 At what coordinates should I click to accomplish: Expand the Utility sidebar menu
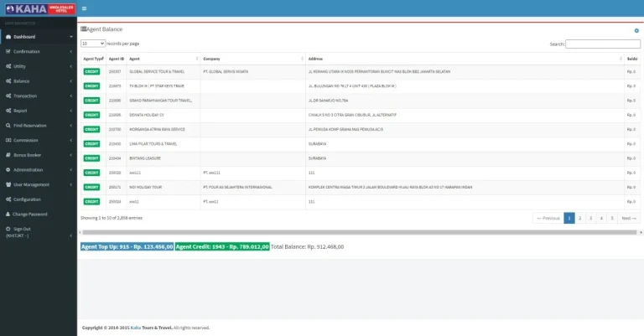click(x=39, y=66)
